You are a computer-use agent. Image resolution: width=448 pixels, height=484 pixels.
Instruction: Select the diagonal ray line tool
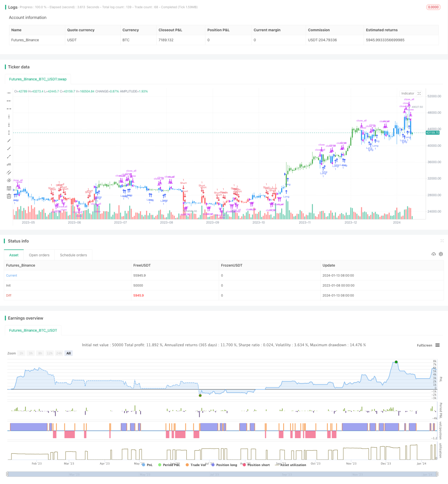tap(9, 148)
